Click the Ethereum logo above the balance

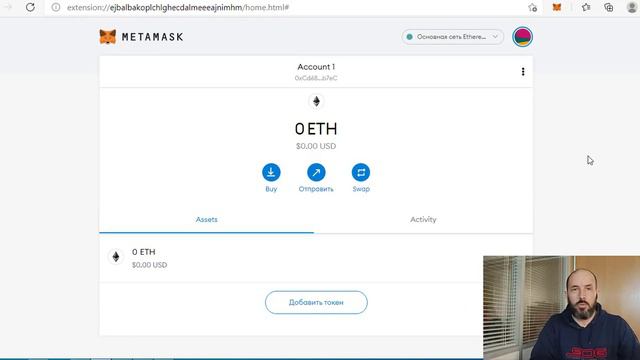[316, 101]
